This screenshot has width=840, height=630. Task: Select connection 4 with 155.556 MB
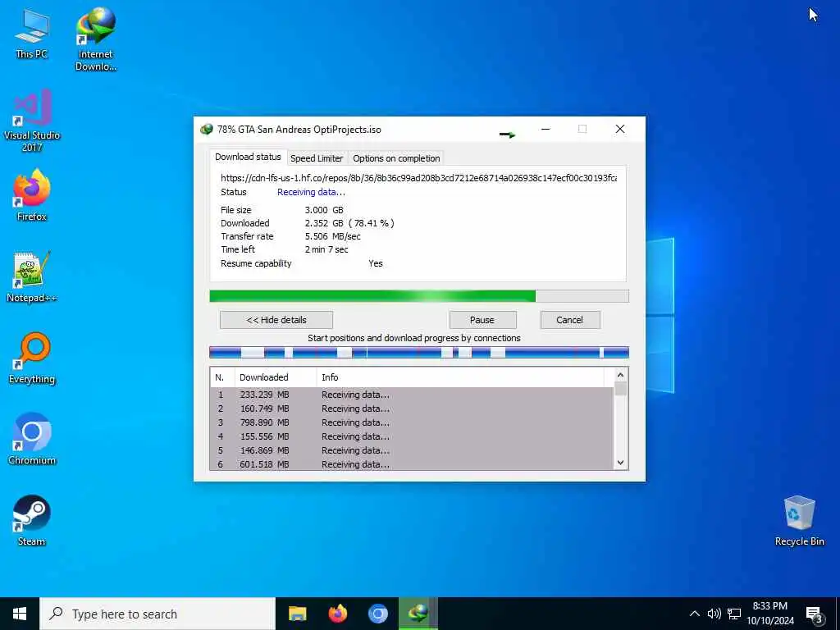(412, 436)
